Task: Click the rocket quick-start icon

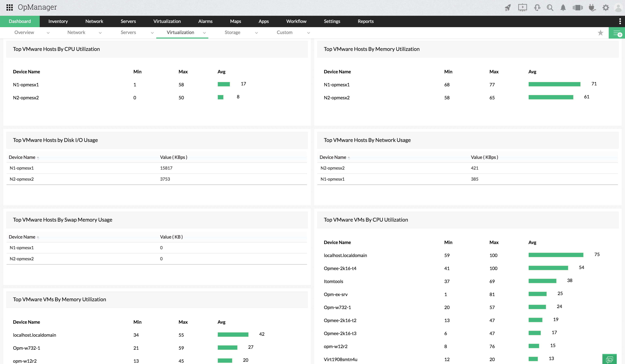Action: (x=508, y=8)
